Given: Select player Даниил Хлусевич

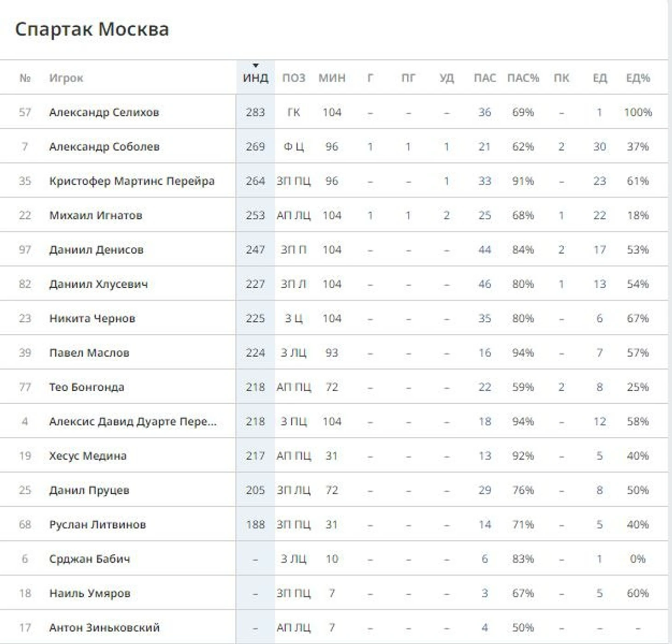Looking at the screenshot, I should click(98, 284).
